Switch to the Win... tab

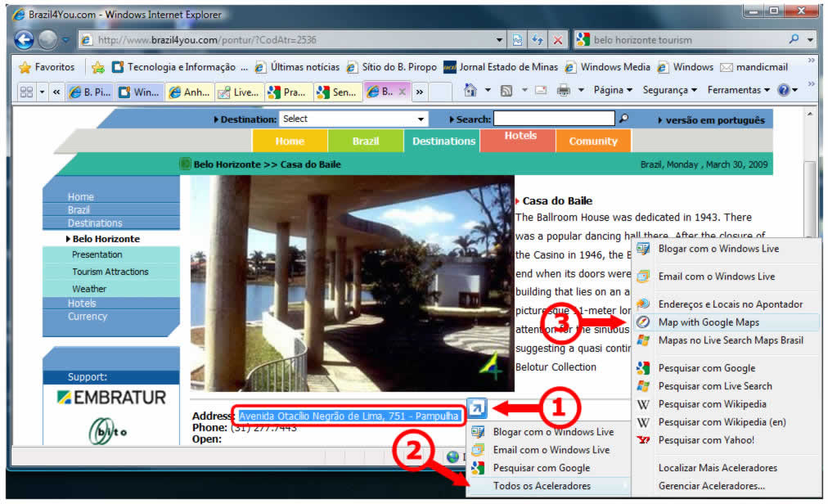tap(139, 92)
